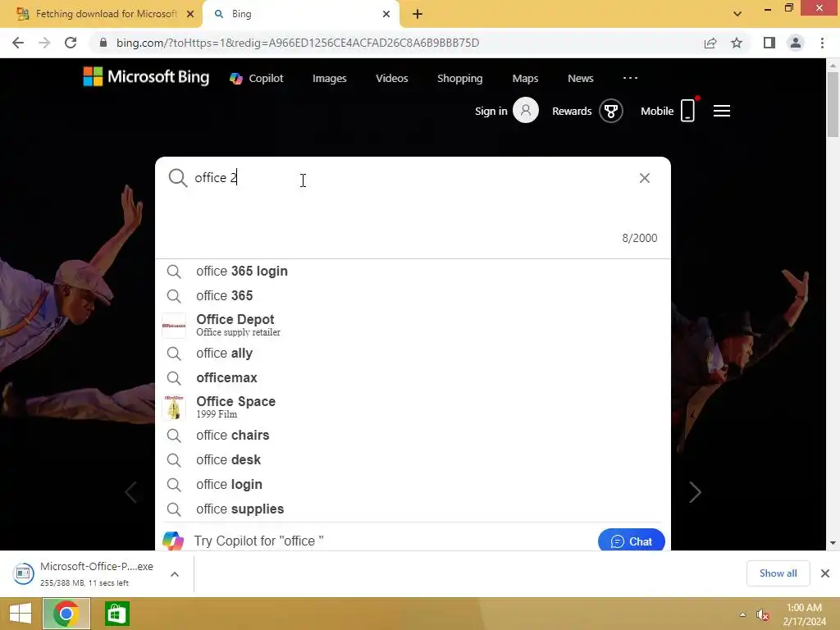The image size is (840, 630).
Task: Click the muted volume tray icon
Action: (x=762, y=615)
